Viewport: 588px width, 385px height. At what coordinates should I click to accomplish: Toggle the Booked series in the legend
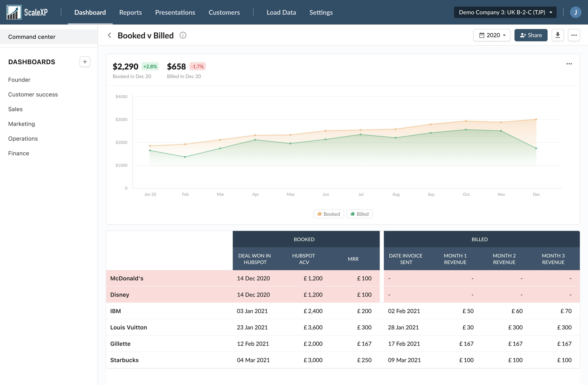click(329, 214)
